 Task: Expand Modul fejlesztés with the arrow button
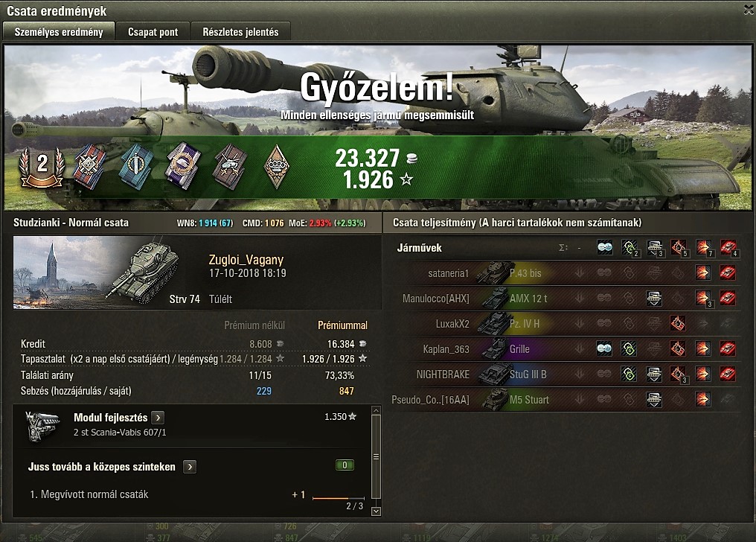(158, 418)
